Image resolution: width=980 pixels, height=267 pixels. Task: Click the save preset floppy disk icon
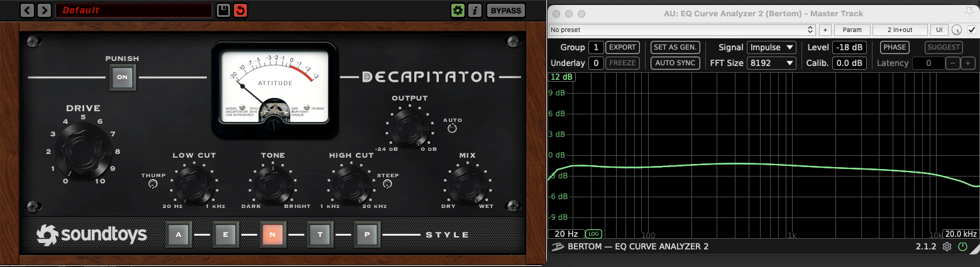(x=223, y=10)
